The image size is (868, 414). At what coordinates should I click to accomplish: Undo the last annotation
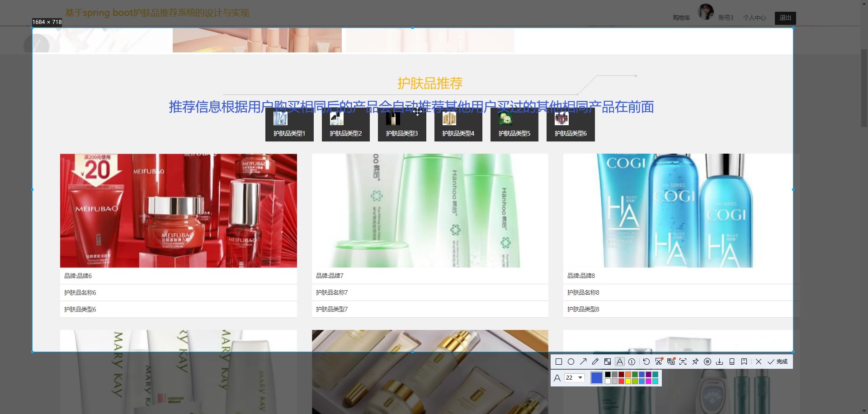(646, 362)
